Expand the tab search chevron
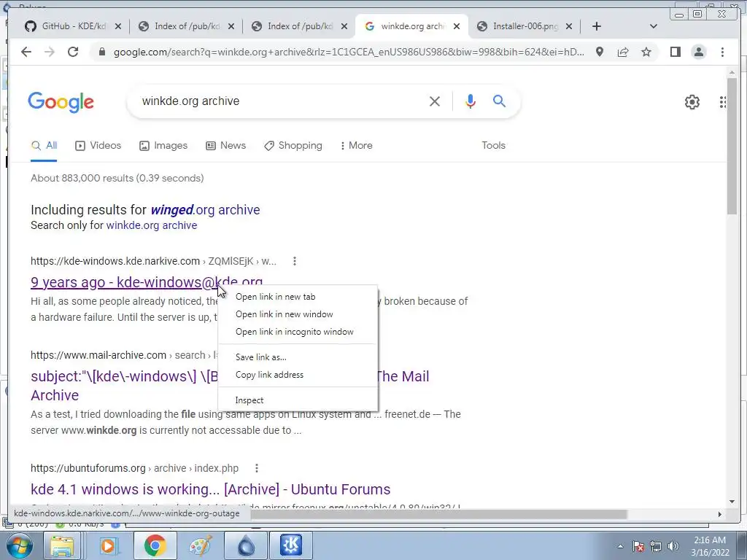747x560 pixels. pos(654,26)
